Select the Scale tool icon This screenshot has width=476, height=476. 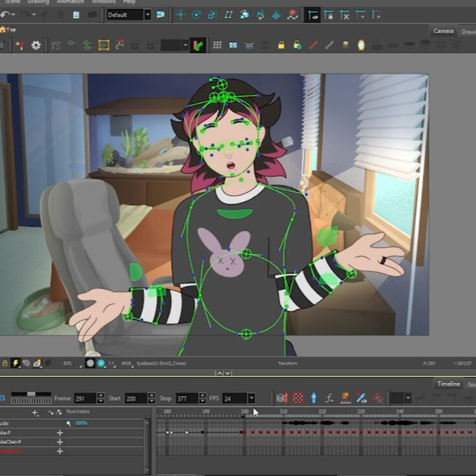pyautogui.click(x=212, y=14)
